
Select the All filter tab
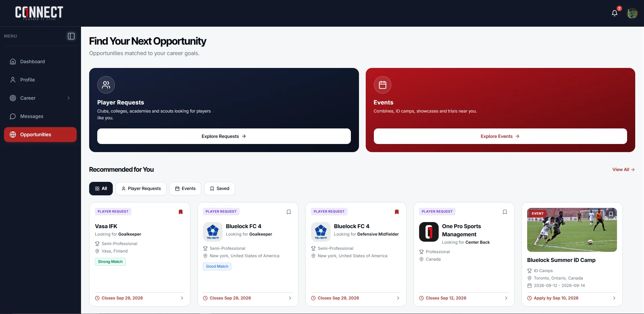101,189
